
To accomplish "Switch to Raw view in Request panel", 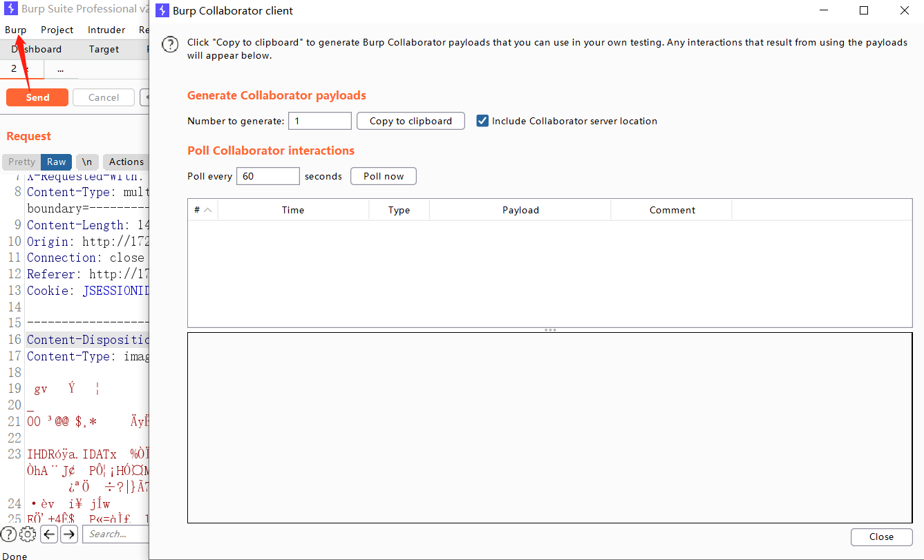I will tap(57, 162).
